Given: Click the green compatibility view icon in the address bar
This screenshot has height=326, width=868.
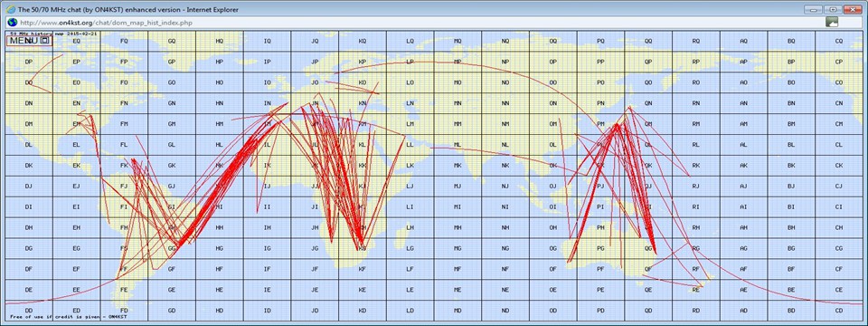Looking at the screenshot, I should coord(832,22).
